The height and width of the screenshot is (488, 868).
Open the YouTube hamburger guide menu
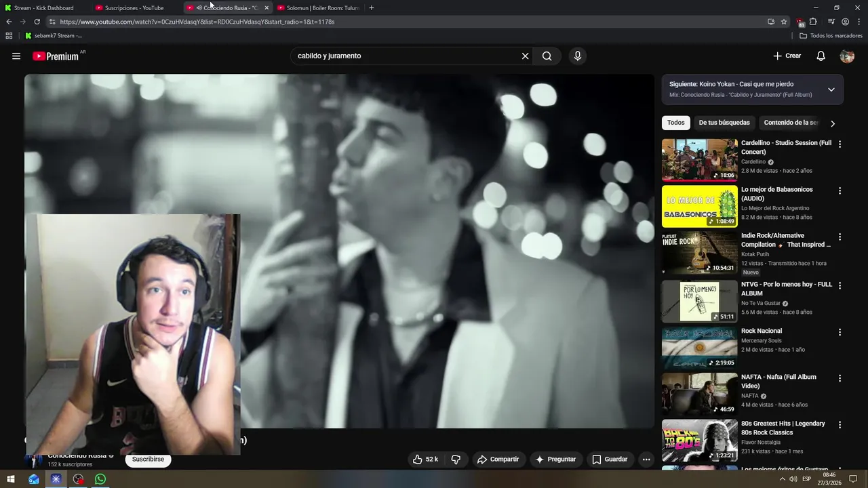tap(16, 56)
